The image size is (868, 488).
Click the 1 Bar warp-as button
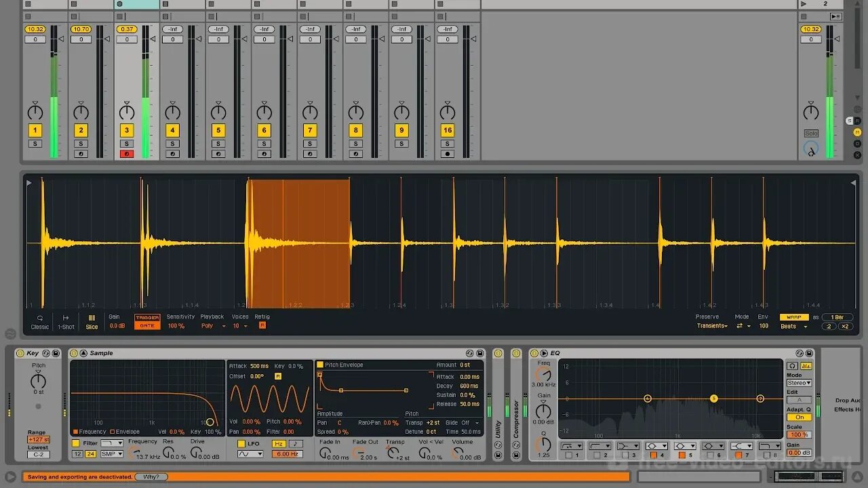coord(837,317)
